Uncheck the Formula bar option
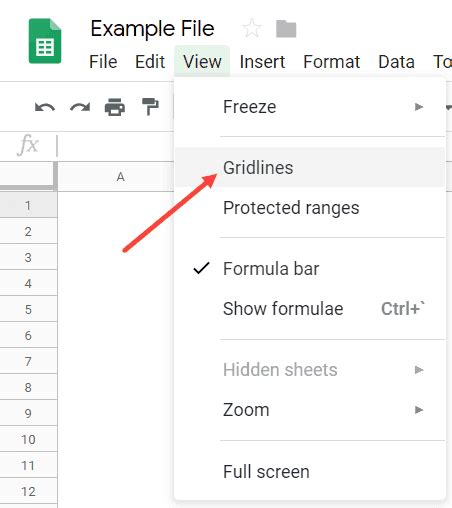This screenshot has width=452, height=508. [310, 269]
